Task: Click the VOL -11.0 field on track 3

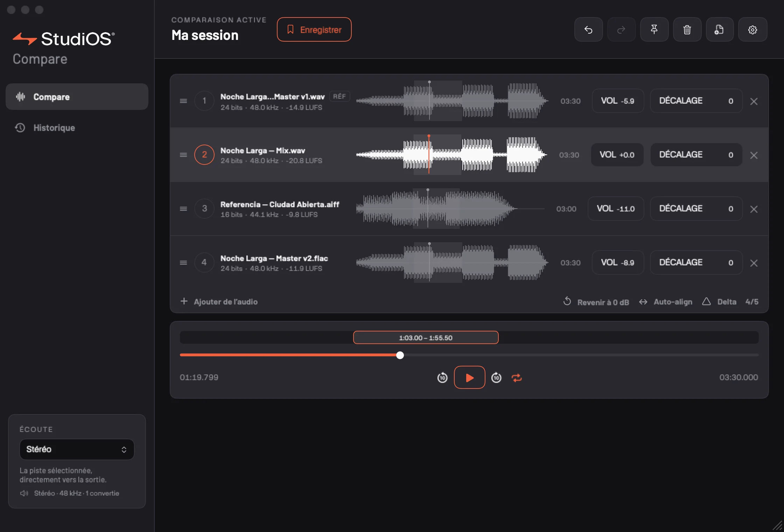Action: [616, 209]
